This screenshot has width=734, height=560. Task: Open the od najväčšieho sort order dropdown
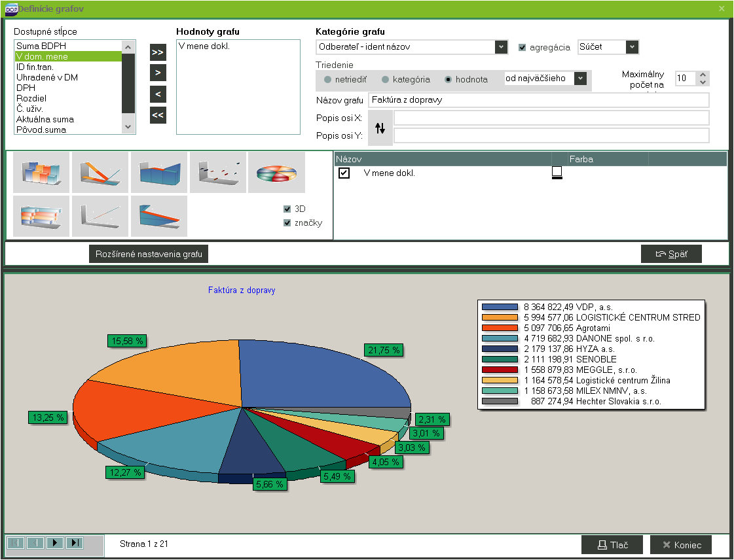pyautogui.click(x=579, y=79)
